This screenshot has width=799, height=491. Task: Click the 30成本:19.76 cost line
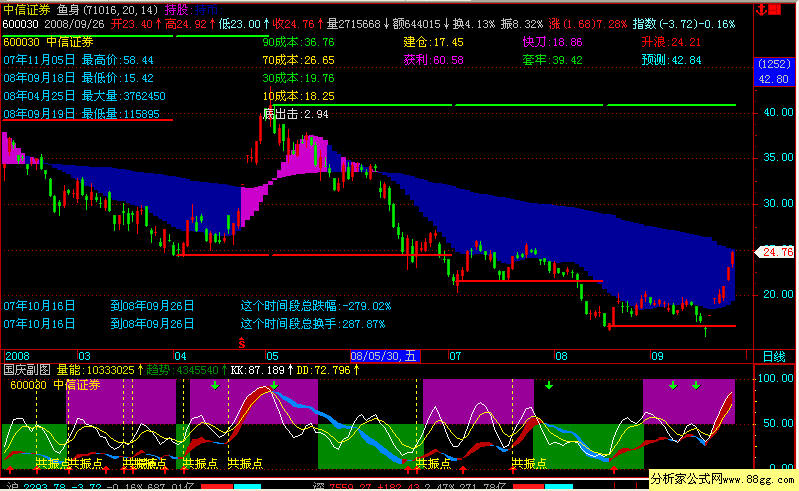(x=299, y=78)
